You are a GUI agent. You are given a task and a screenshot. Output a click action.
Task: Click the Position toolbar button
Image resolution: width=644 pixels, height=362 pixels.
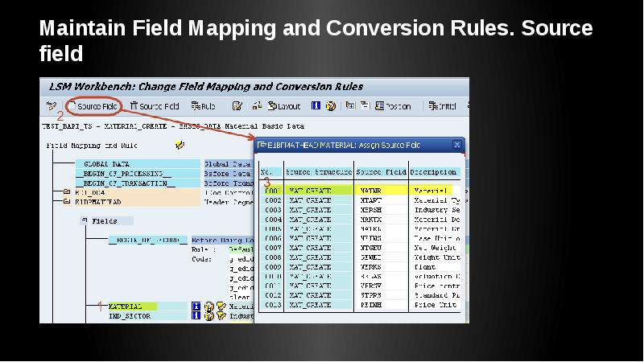click(393, 106)
